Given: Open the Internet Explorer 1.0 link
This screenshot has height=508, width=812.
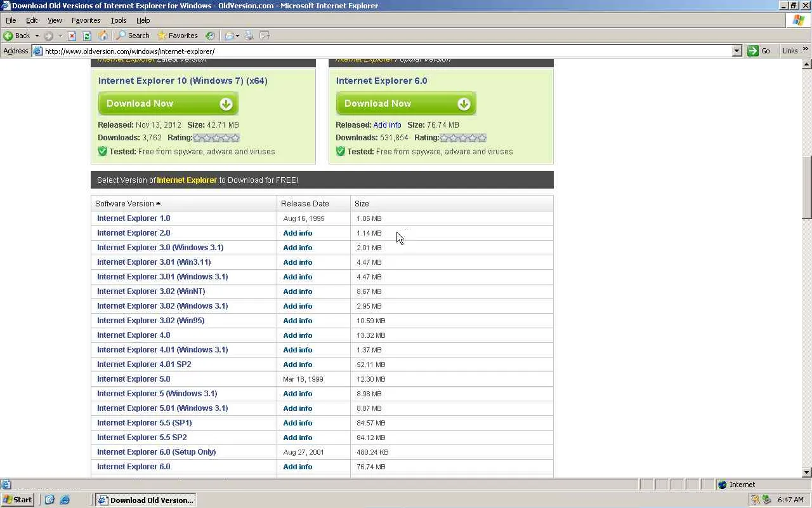Looking at the screenshot, I should (x=133, y=218).
